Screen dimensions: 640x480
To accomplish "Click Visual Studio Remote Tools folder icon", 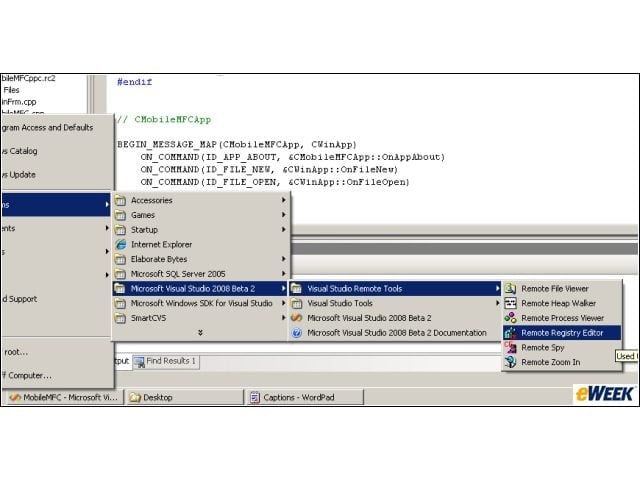I will (x=296, y=289).
